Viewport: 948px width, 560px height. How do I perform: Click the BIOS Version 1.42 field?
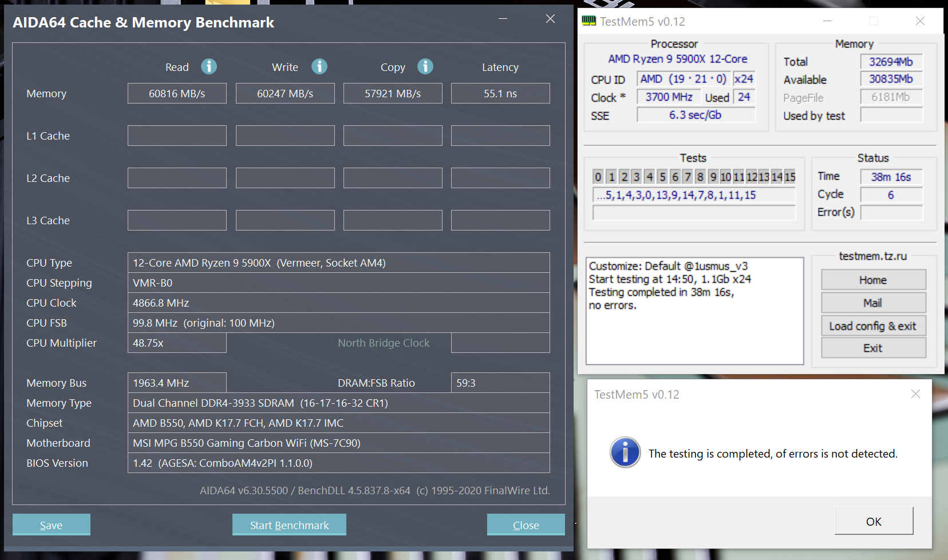point(339,463)
